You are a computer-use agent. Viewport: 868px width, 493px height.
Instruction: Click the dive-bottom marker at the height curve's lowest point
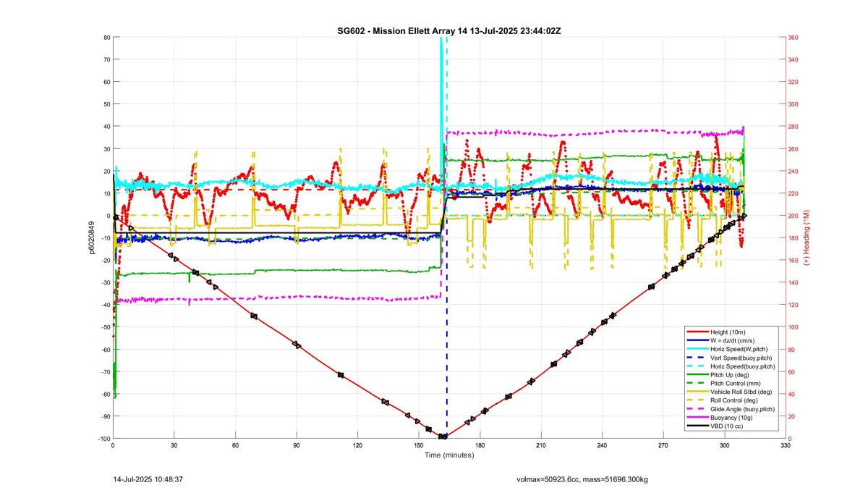[442, 437]
